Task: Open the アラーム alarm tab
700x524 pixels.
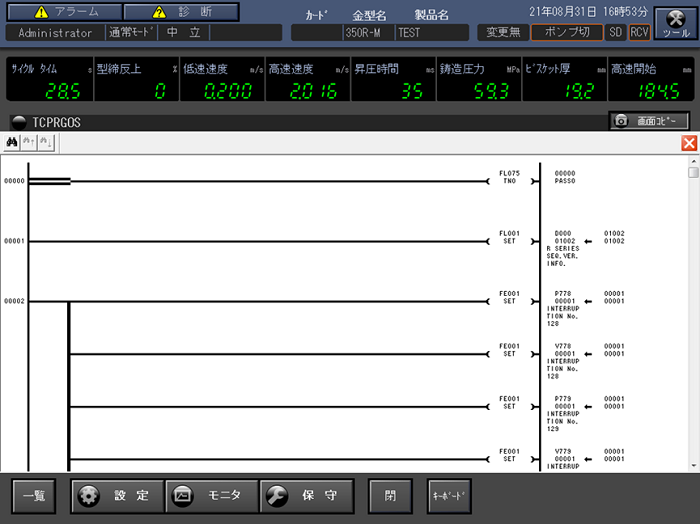Action: (68, 12)
